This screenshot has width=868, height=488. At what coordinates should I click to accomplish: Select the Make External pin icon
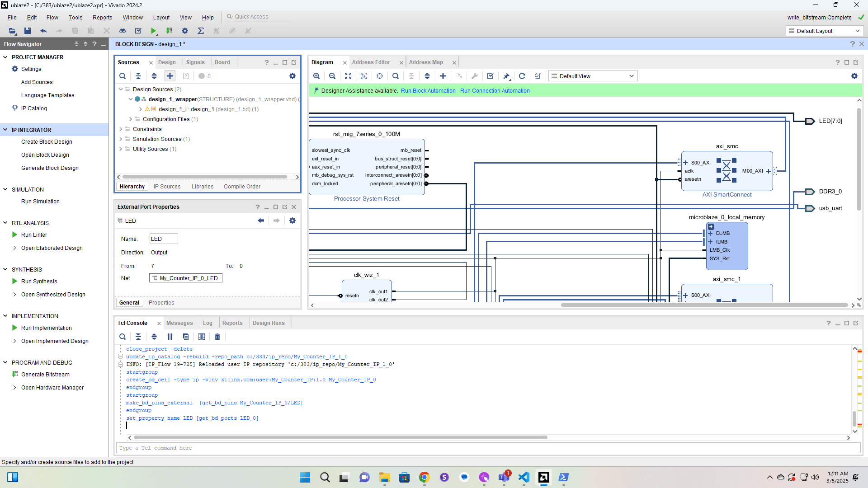[x=506, y=76]
